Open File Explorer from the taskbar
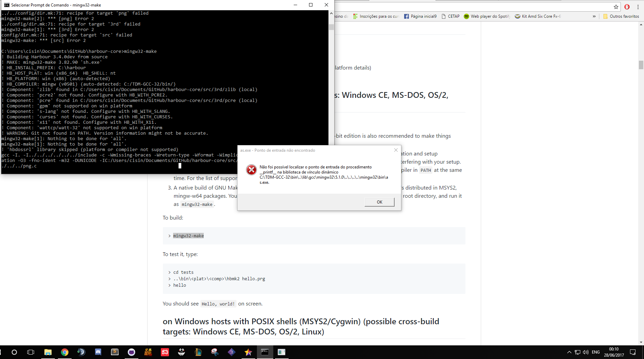 [x=48, y=352]
